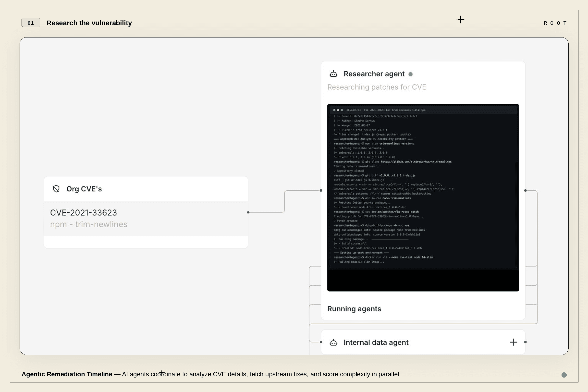
Task: Click the gray circle at bottom-right corner
Action: (564, 375)
